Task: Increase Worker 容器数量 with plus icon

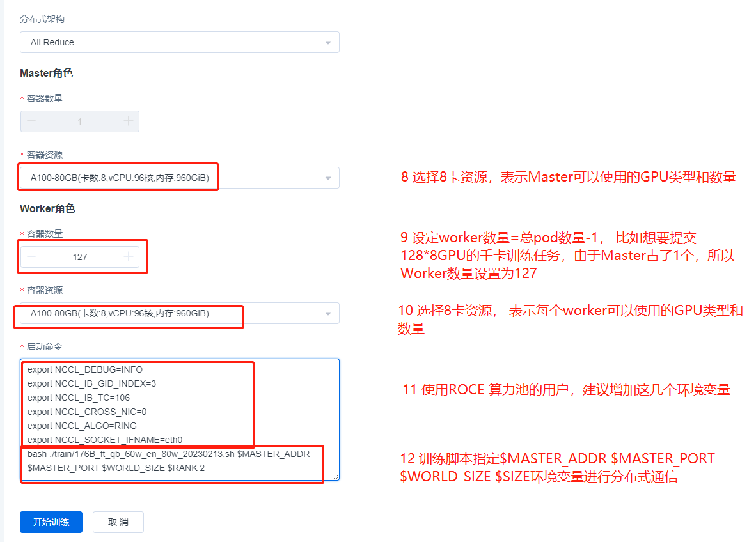Action: tap(129, 257)
